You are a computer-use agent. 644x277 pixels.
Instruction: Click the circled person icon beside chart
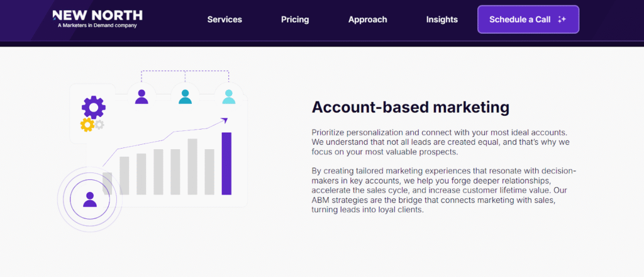point(90,199)
